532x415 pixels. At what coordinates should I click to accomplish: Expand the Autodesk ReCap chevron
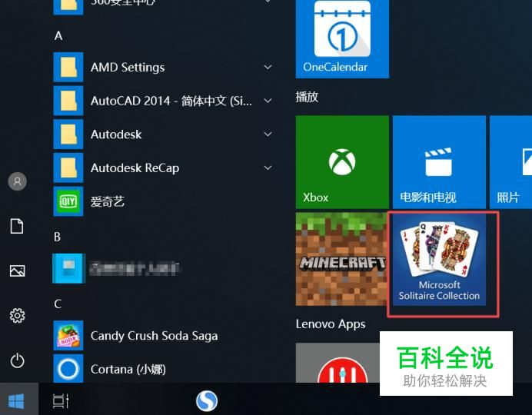tap(268, 168)
